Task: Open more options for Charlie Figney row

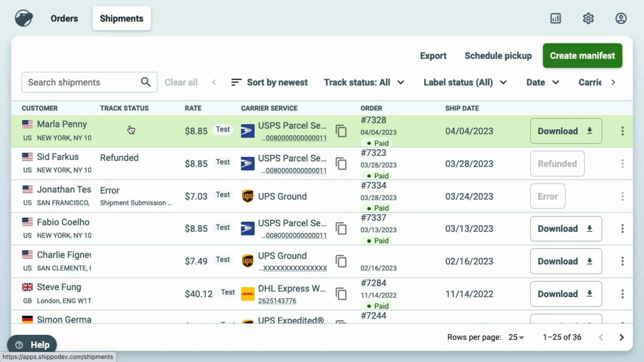Action: pos(623,261)
